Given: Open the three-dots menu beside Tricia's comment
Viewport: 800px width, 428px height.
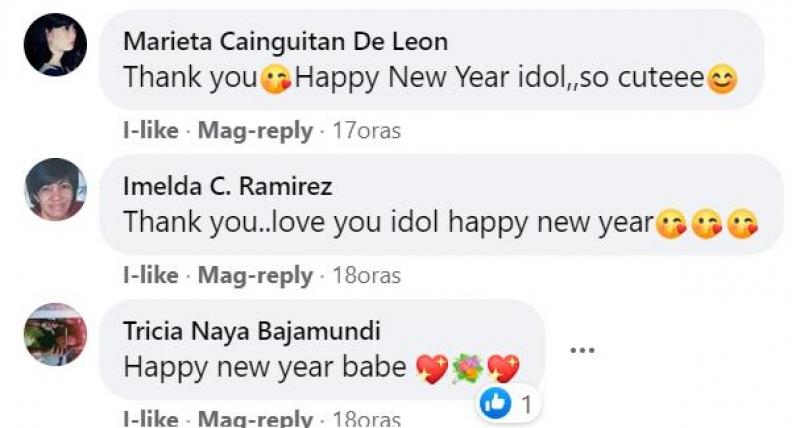Looking at the screenshot, I should click(582, 350).
